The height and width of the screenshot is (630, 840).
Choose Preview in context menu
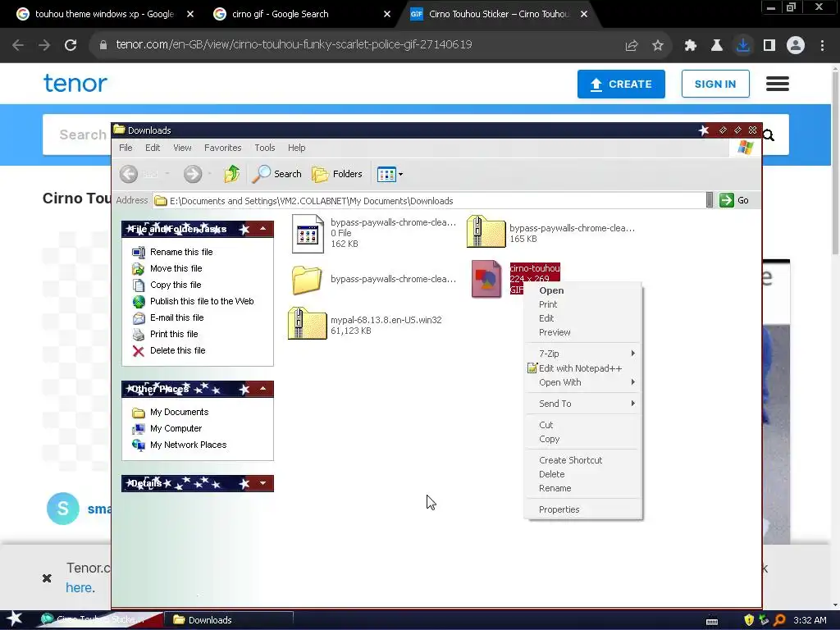(x=583, y=332)
